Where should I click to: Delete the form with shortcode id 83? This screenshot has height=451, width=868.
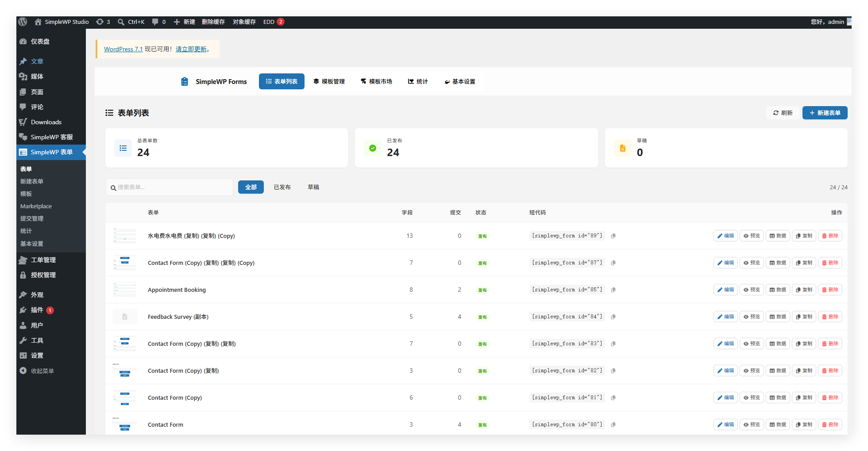coord(830,344)
